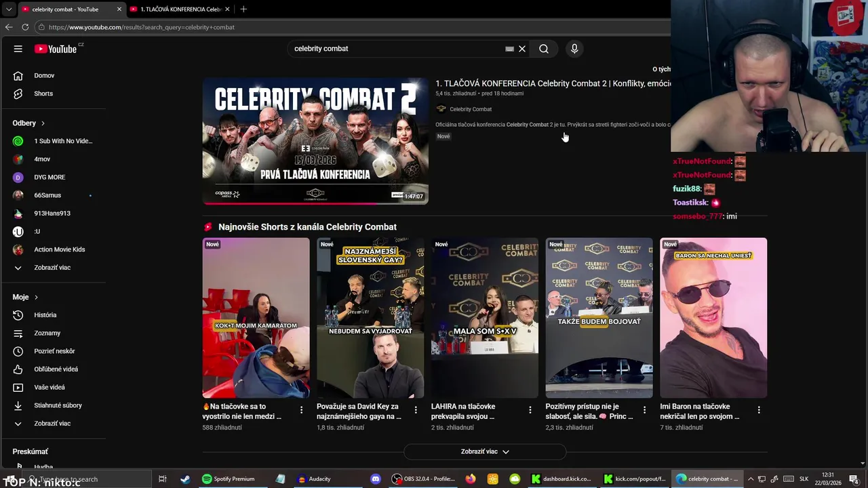Expand Zobraziť viac under Stiahnuté súbory

53,424
